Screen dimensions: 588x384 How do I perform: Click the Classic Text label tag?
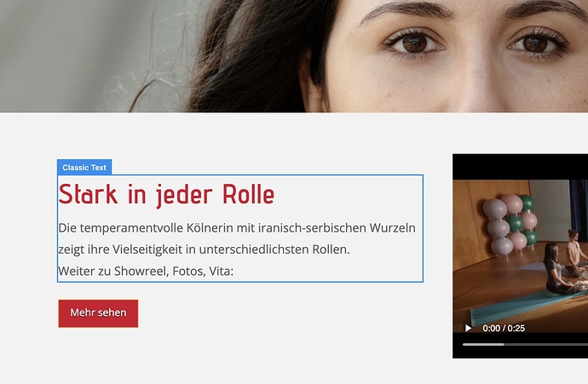point(84,167)
